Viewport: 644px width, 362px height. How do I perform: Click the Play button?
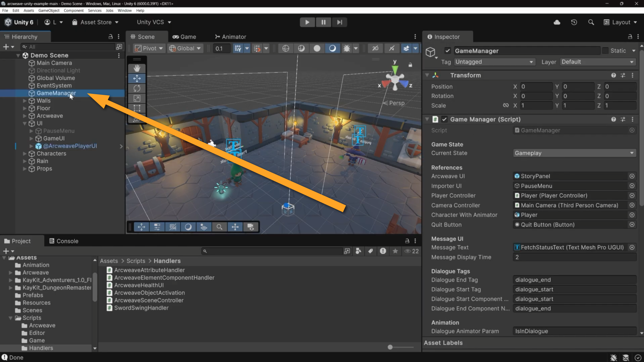click(x=307, y=22)
